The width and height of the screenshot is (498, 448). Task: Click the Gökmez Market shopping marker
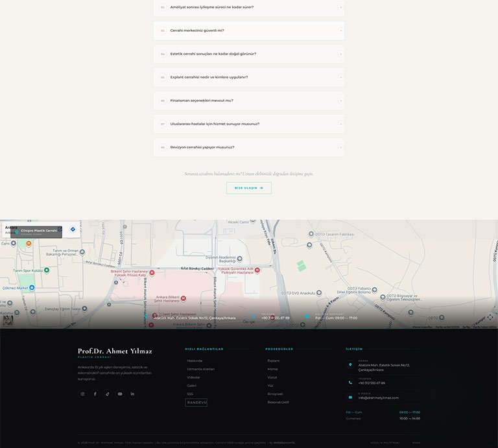pos(32,288)
